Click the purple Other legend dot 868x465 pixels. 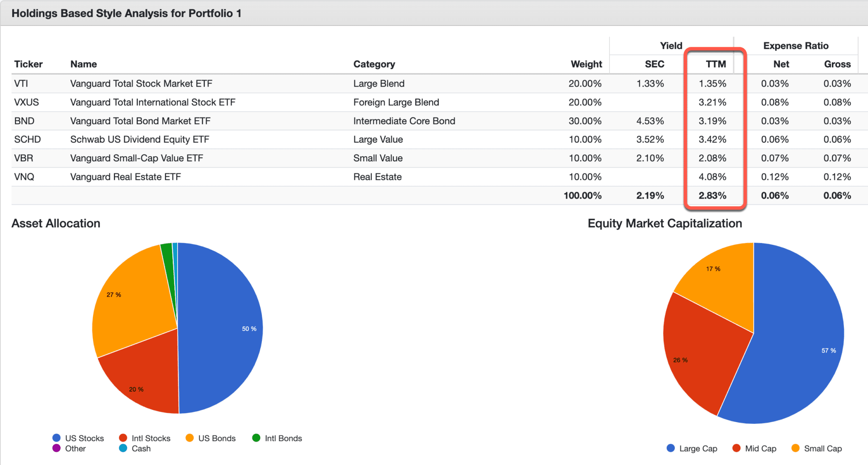click(56, 448)
